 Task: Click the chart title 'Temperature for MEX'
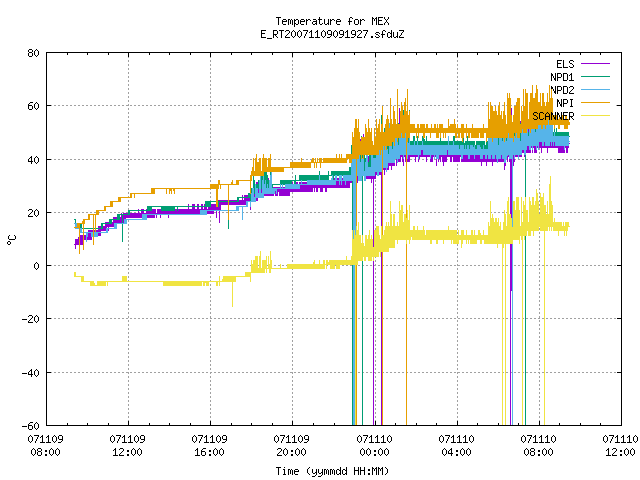click(x=332, y=21)
